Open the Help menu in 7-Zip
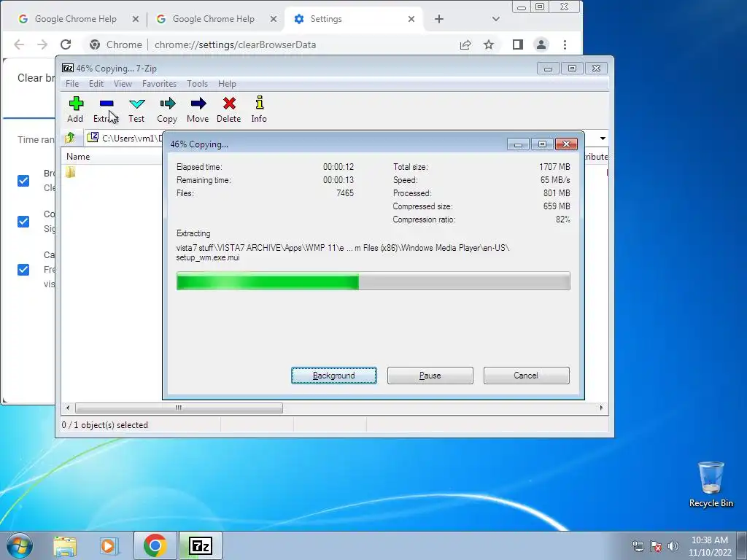The image size is (747, 560). [x=228, y=84]
